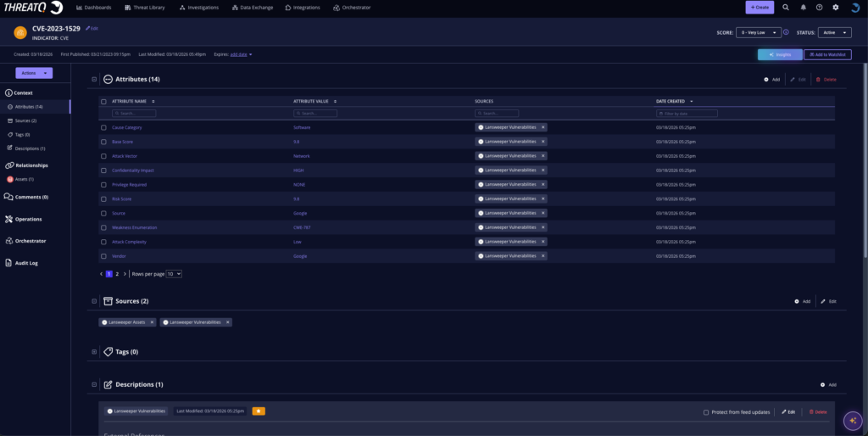
Task: Open notifications bell icon
Action: (x=804, y=7)
